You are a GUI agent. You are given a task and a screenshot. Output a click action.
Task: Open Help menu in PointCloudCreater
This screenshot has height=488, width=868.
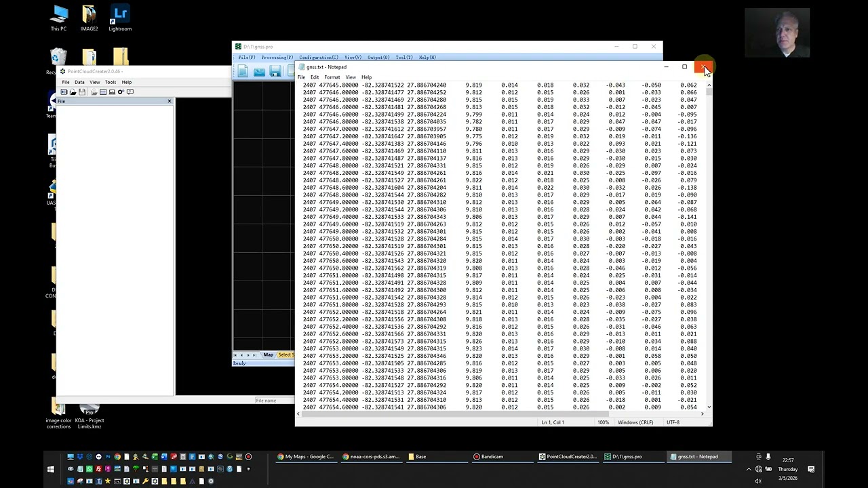tap(127, 82)
